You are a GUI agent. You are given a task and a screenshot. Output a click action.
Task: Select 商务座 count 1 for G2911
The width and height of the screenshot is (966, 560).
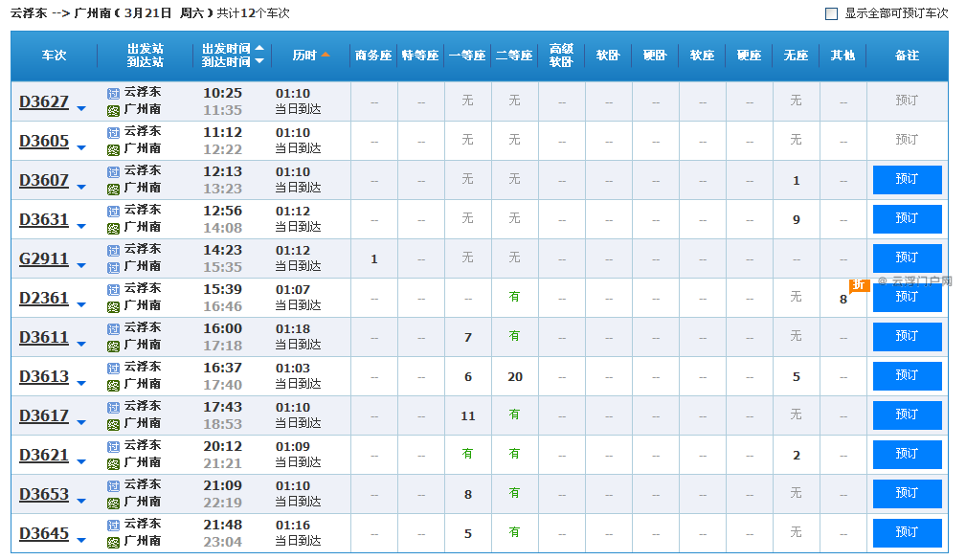pos(374,259)
